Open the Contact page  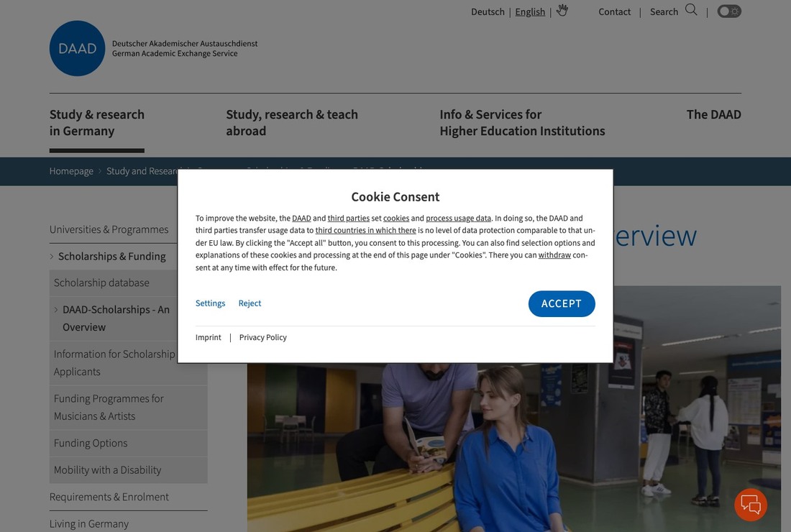tap(614, 12)
